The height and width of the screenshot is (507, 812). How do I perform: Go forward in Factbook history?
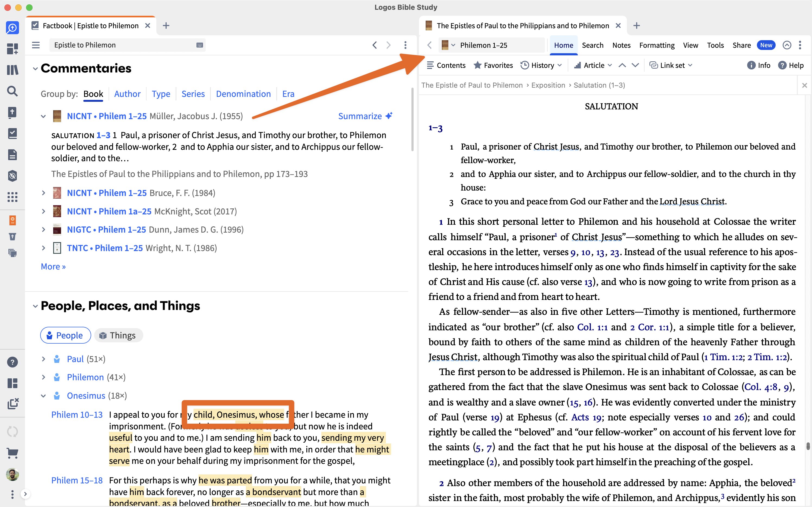389,45
